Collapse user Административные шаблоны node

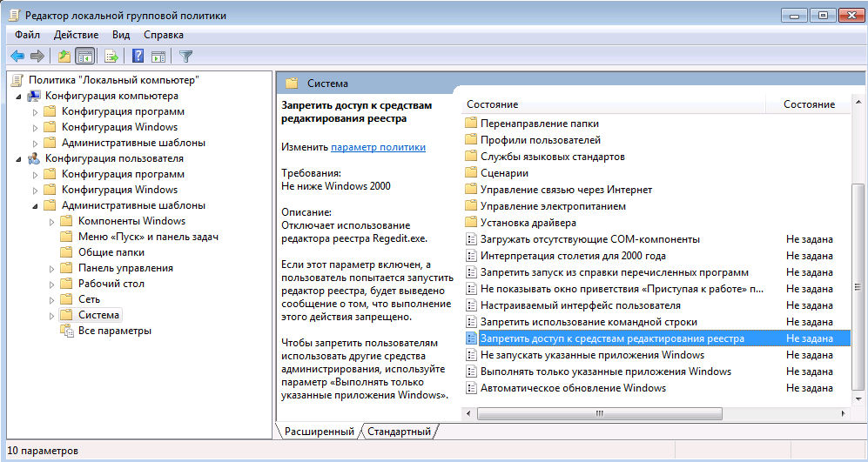point(36,206)
